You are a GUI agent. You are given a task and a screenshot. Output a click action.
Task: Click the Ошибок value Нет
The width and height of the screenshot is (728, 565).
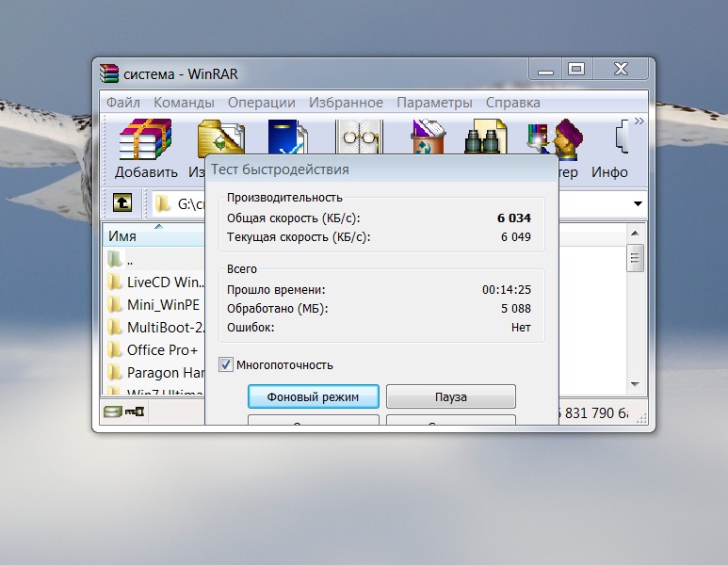521,328
